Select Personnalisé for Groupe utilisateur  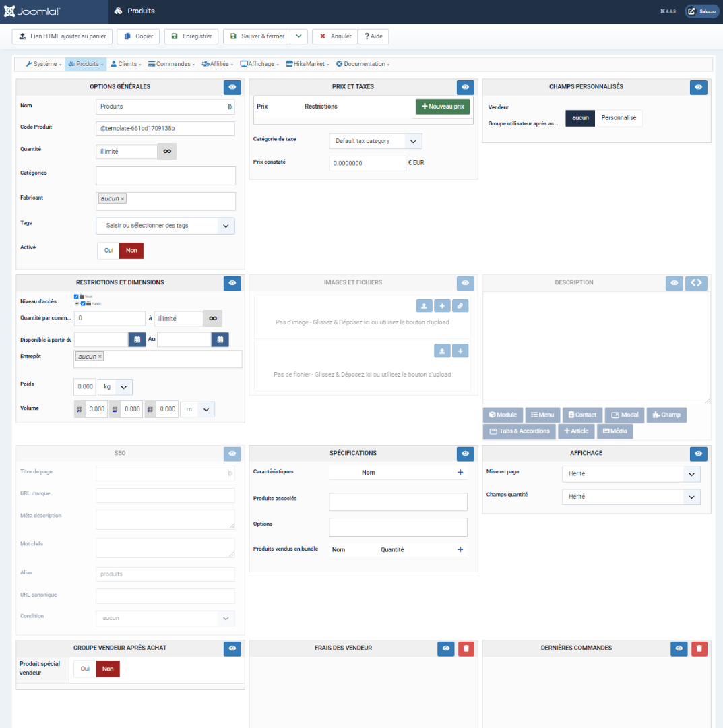pyautogui.click(x=619, y=118)
